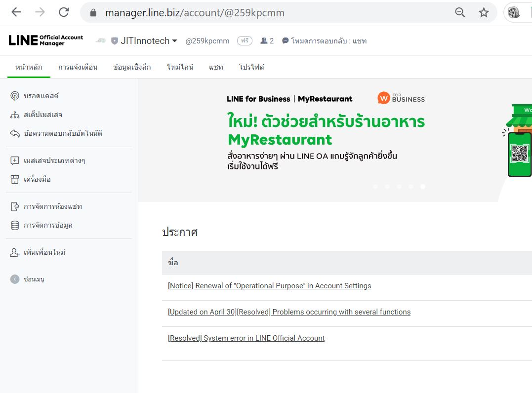Open the auto-reply message (ข้อความตอบกลับอัตโนมัติ) arrow icon

15,133
